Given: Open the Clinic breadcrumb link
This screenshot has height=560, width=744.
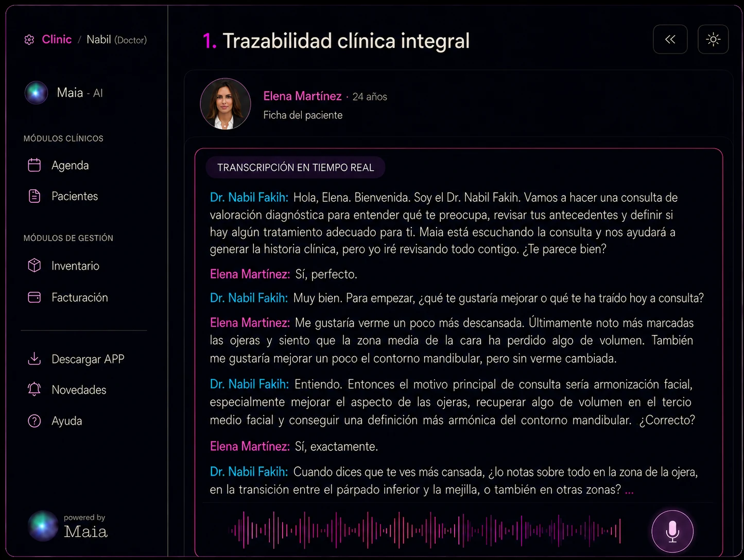Looking at the screenshot, I should 57,39.
